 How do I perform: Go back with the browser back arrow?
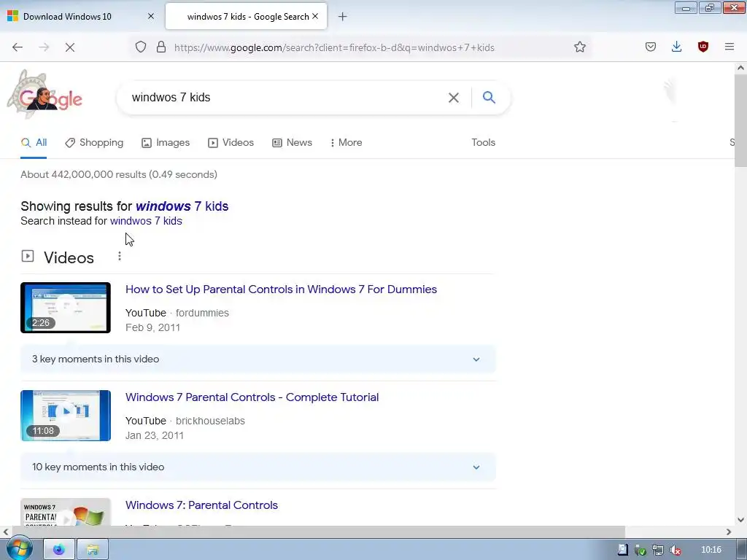(x=18, y=47)
